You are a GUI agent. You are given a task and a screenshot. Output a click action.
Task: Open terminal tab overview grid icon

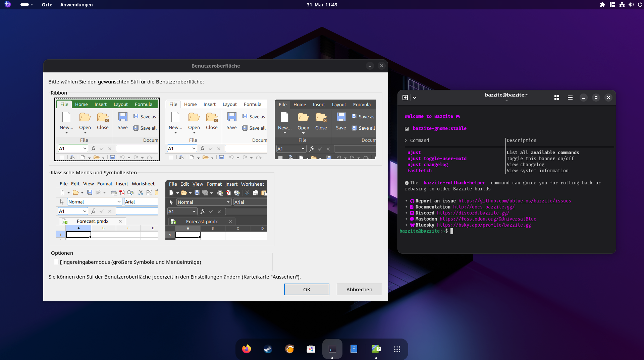pyautogui.click(x=557, y=98)
